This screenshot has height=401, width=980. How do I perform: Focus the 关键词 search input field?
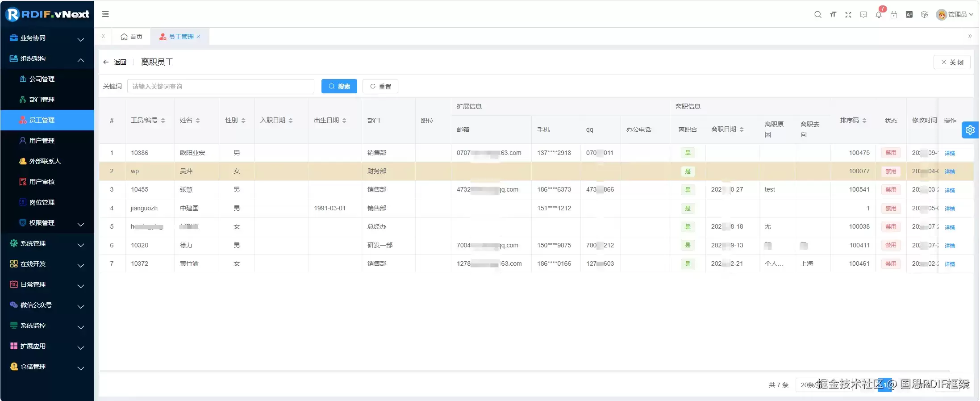click(221, 86)
